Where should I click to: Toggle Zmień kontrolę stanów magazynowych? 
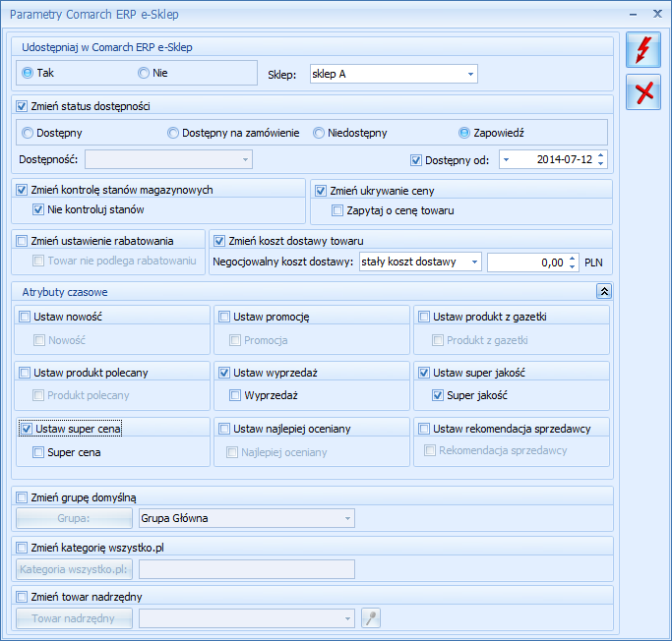coord(22,190)
